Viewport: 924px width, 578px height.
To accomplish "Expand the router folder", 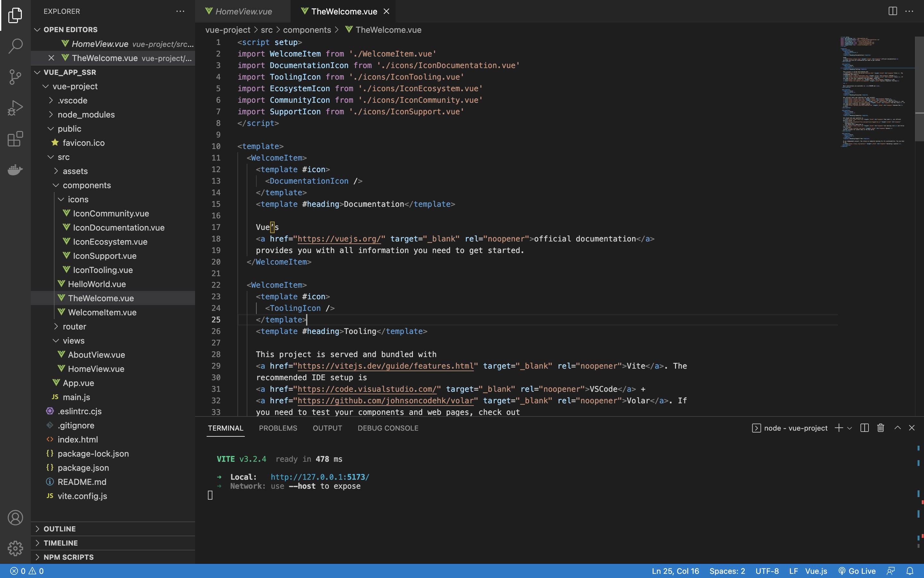I will click(113, 327).
